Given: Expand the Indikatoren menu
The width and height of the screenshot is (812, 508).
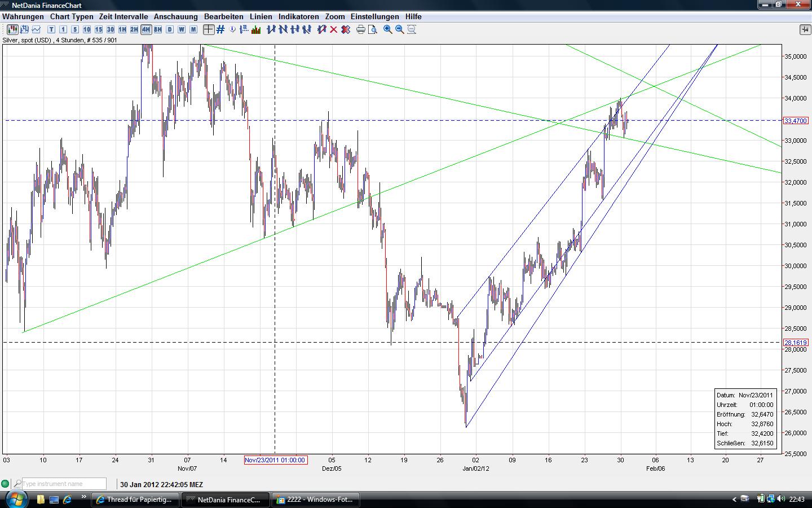Looking at the screenshot, I should coord(299,16).
